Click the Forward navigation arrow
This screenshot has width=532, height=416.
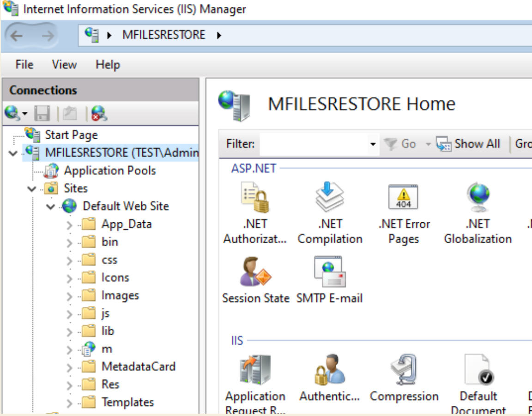pyautogui.click(x=48, y=36)
